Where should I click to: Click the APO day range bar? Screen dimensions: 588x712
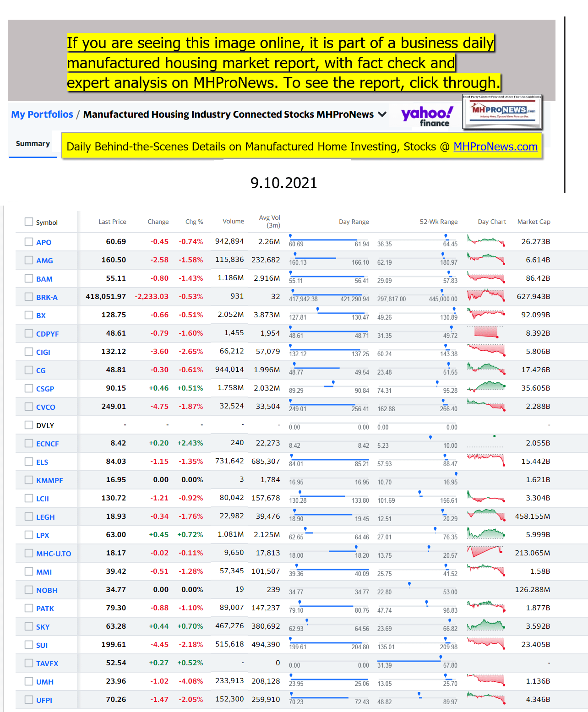click(329, 239)
